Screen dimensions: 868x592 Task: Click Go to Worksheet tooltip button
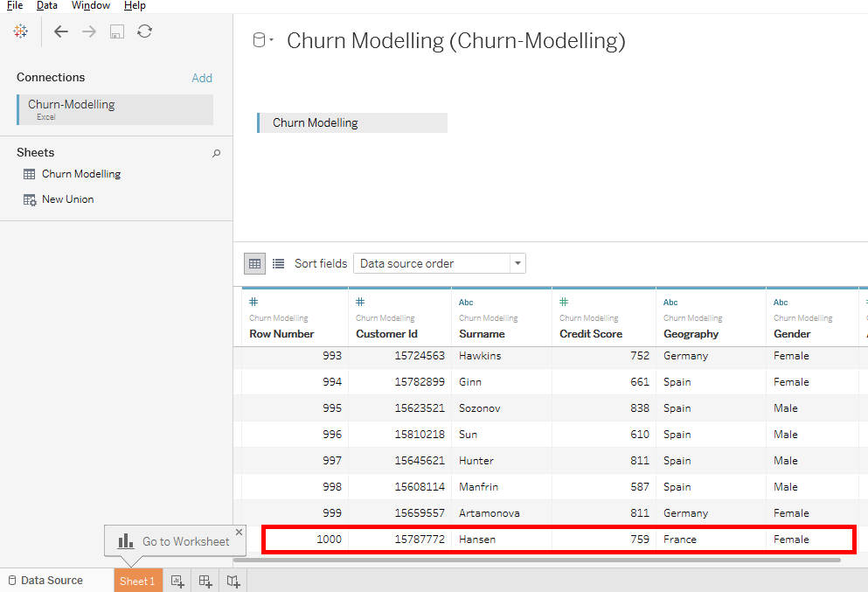(x=174, y=541)
